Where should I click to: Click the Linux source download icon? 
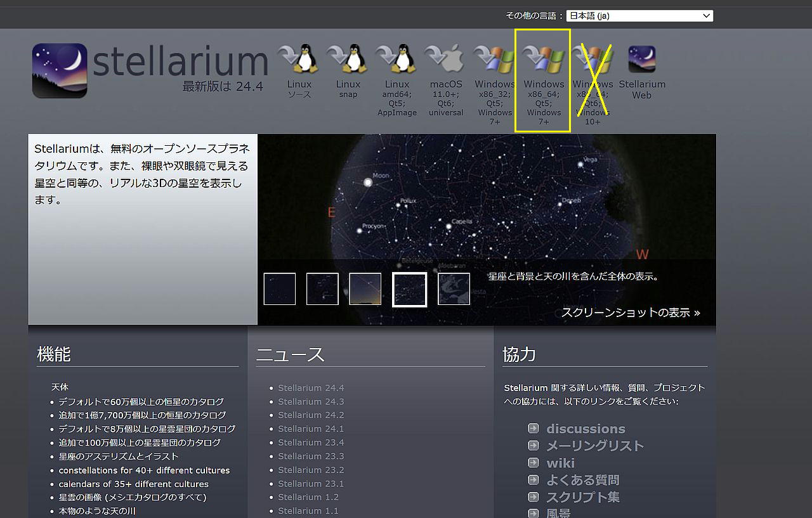coord(299,60)
